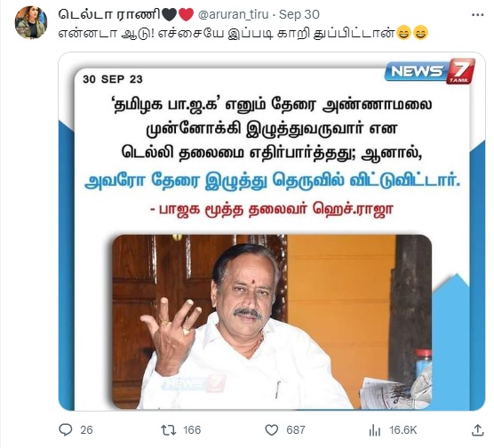Click the photo of the man in white shirt
The height and width of the screenshot is (448, 494).
(x=272, y=322)
